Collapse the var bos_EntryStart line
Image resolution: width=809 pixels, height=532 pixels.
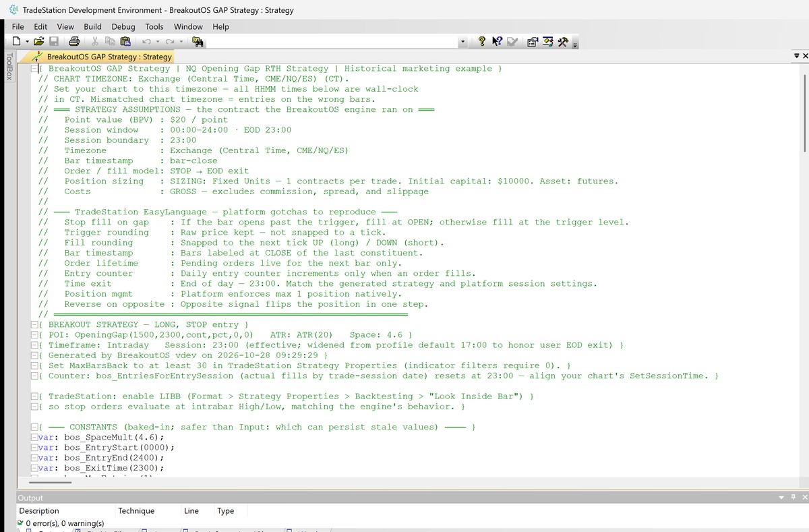34,448
